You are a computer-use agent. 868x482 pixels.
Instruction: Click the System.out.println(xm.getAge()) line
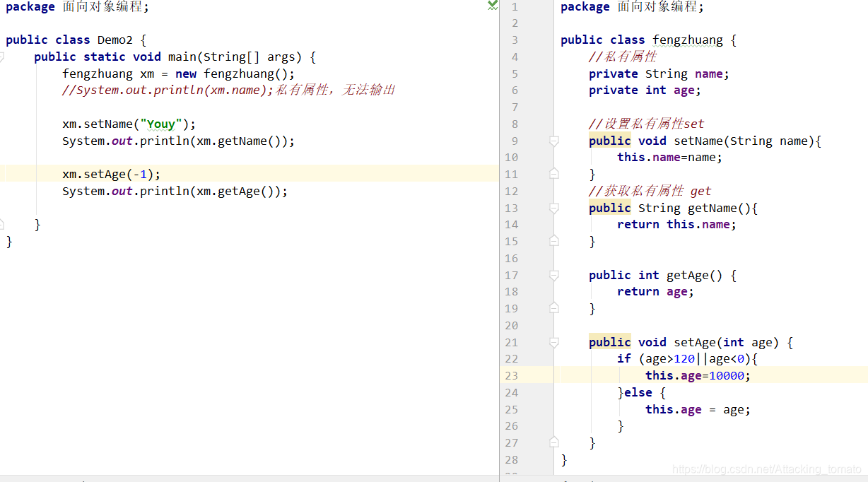coord(175,191)
